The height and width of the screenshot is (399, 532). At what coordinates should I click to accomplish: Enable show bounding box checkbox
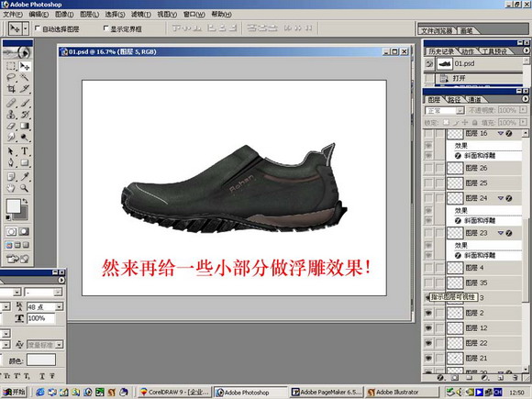105,28
